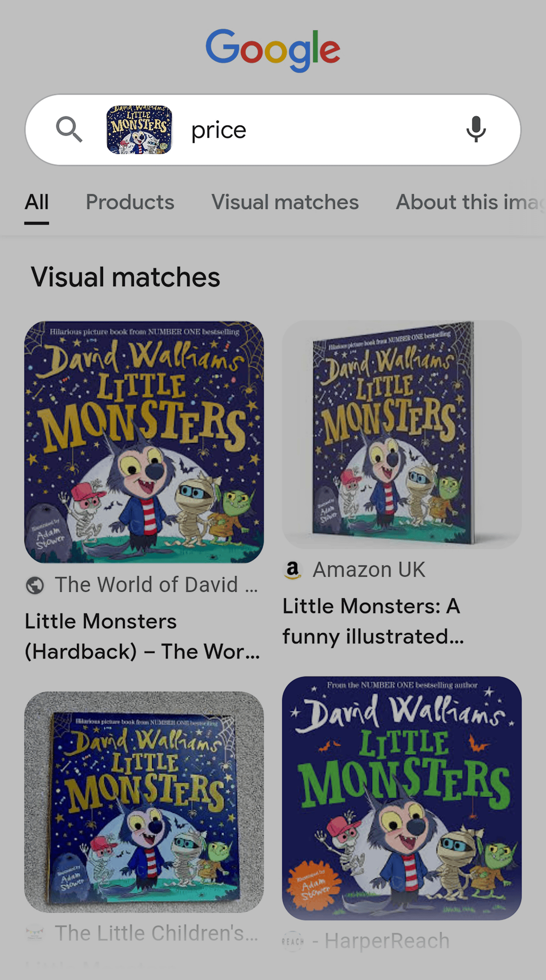
Task: Select the All tab
Action: pyautogui.click(x=37, y=202)
